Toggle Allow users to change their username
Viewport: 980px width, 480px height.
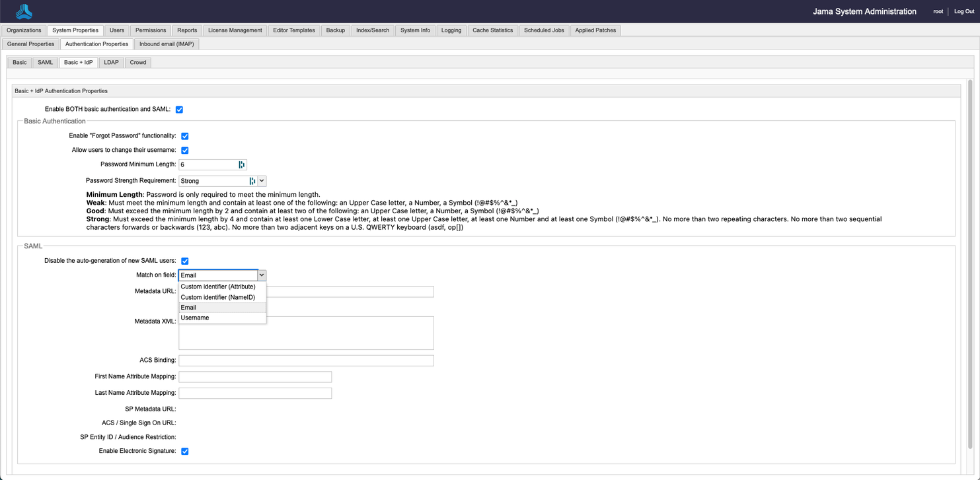(185, 151)
